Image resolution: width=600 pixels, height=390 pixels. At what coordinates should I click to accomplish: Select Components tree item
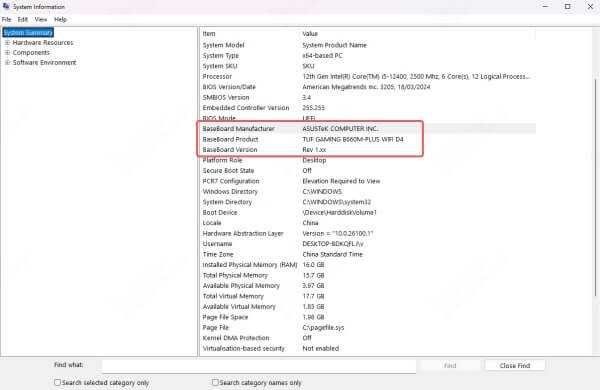(31, 52)
